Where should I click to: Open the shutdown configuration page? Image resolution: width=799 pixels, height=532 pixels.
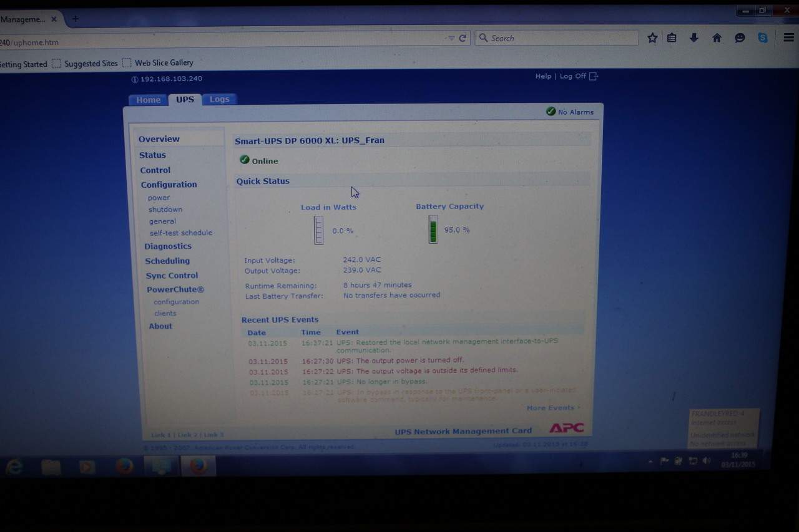(x=165, y=210)
